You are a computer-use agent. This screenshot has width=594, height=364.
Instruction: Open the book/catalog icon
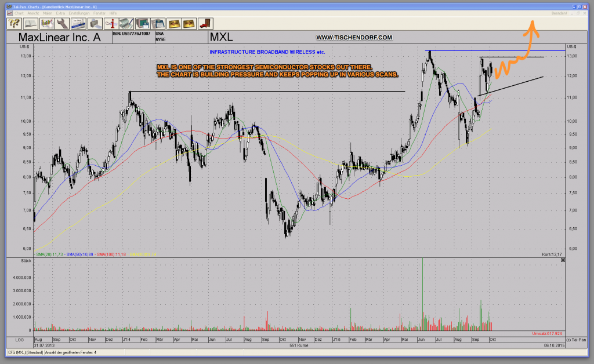(32, 23)
